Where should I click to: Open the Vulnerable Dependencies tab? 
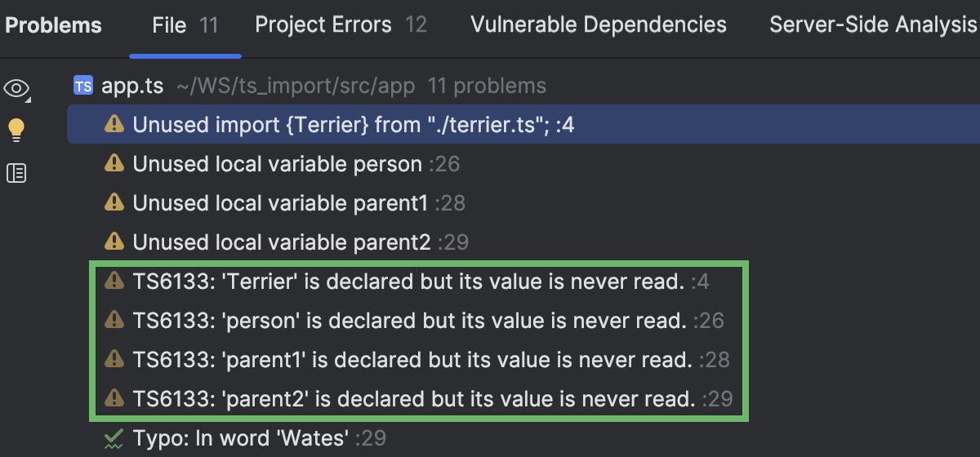[599, 25]
